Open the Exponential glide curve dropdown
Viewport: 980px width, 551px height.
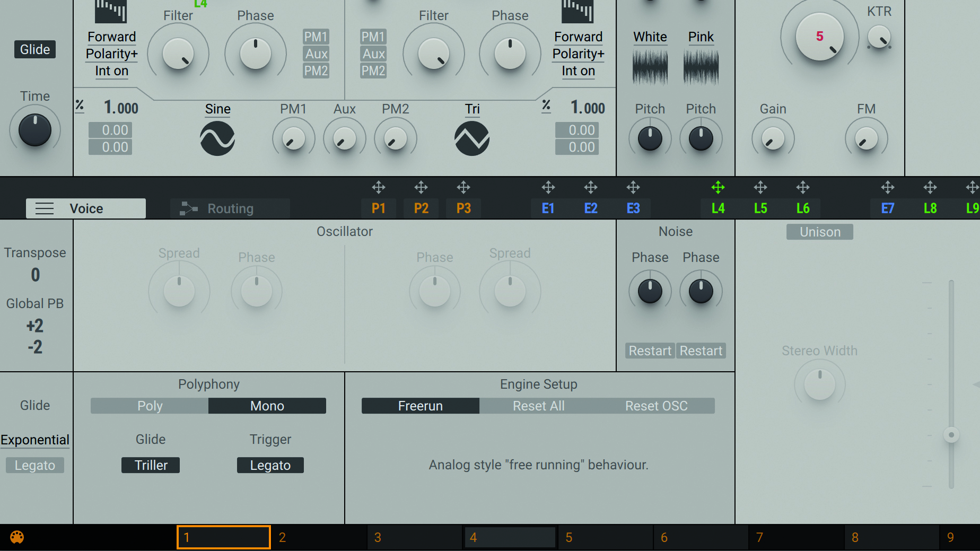pos(35,440)
